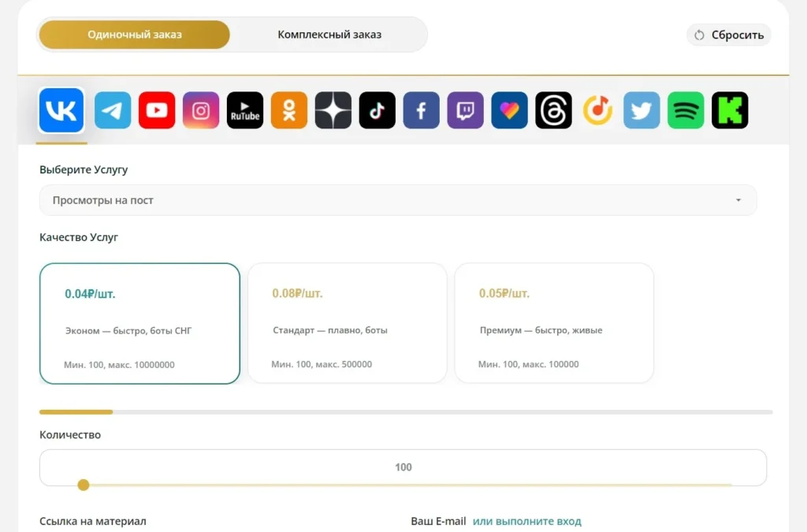Pick the Dzen star icon

[333, 110]
